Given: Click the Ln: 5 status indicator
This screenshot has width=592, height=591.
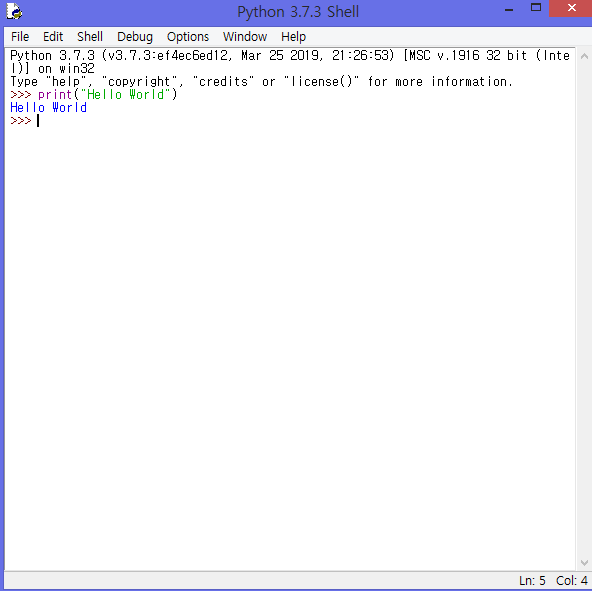Looking at the screenshot, I should (x=532, y=580).
